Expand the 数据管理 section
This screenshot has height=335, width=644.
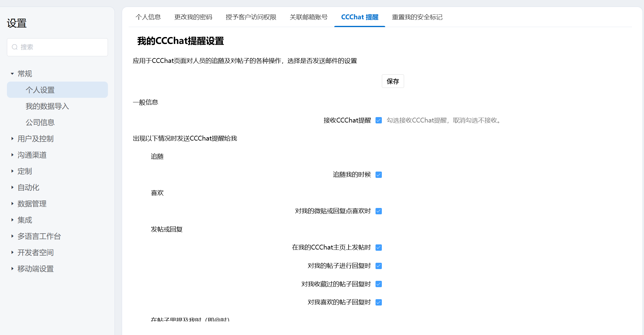click(x=12, y=204)
